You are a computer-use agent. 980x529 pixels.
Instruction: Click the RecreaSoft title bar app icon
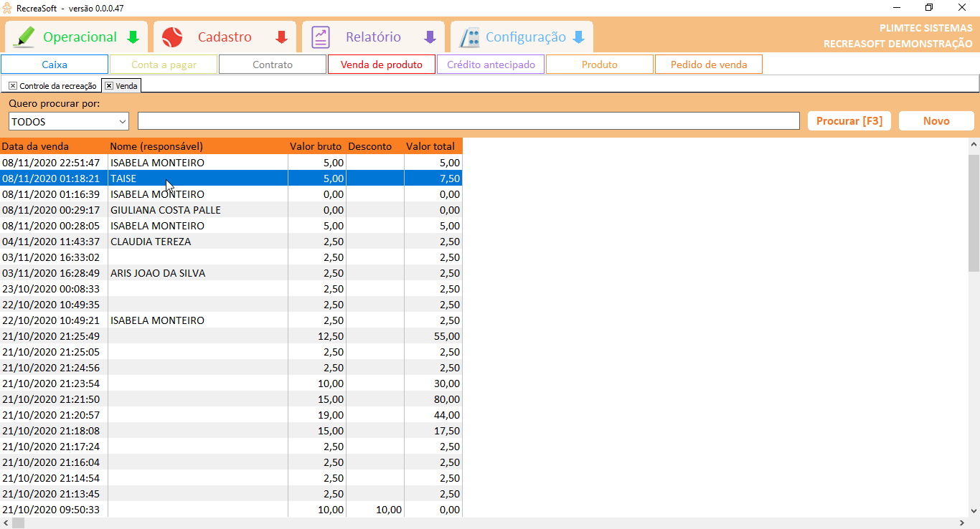pyautogui.click(x=8, y=8)
